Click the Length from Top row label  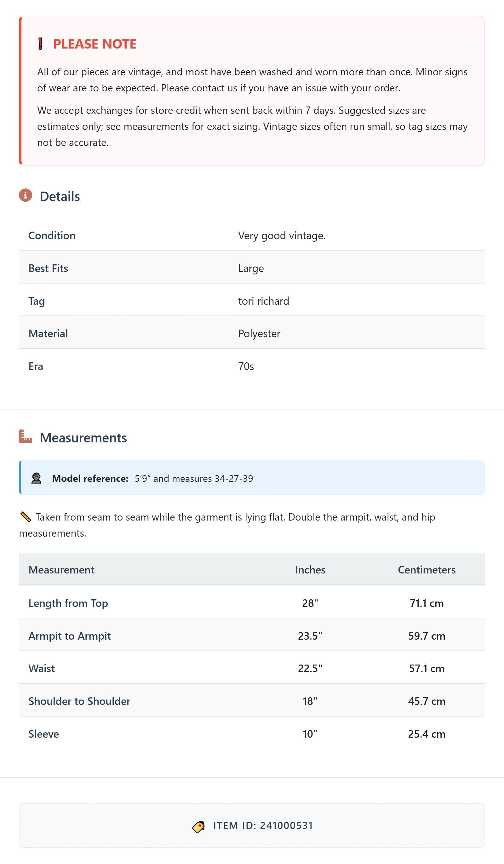tap(68, 603)
